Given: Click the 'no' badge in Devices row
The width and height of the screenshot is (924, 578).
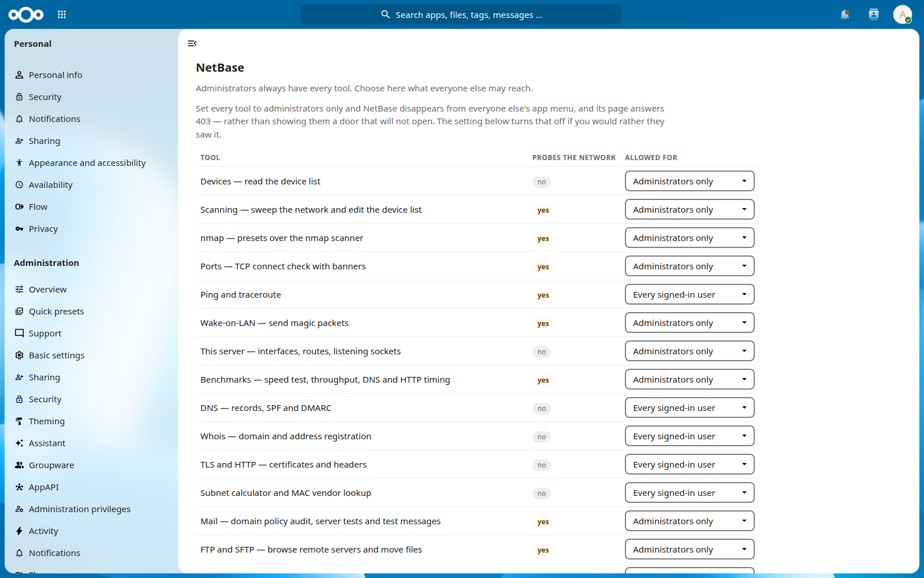Looking at the screenshot, I should (542, 182).
